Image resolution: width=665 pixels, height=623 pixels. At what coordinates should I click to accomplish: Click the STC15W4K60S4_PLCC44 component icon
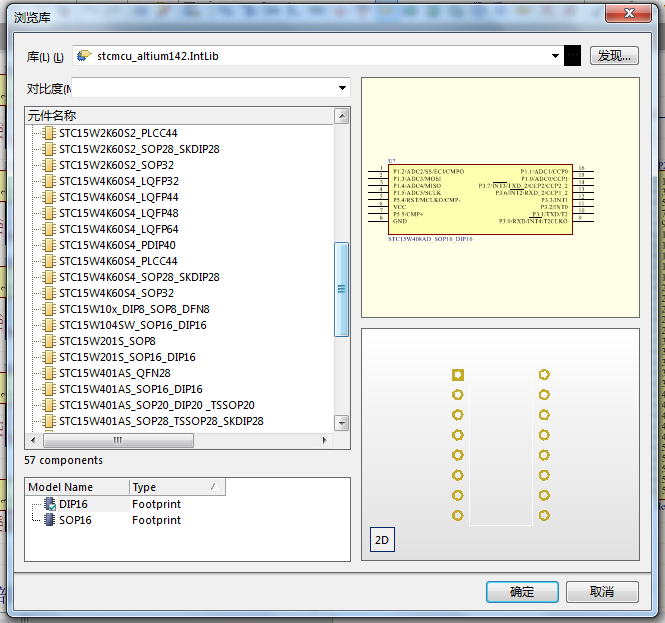[x=49, y=261]
